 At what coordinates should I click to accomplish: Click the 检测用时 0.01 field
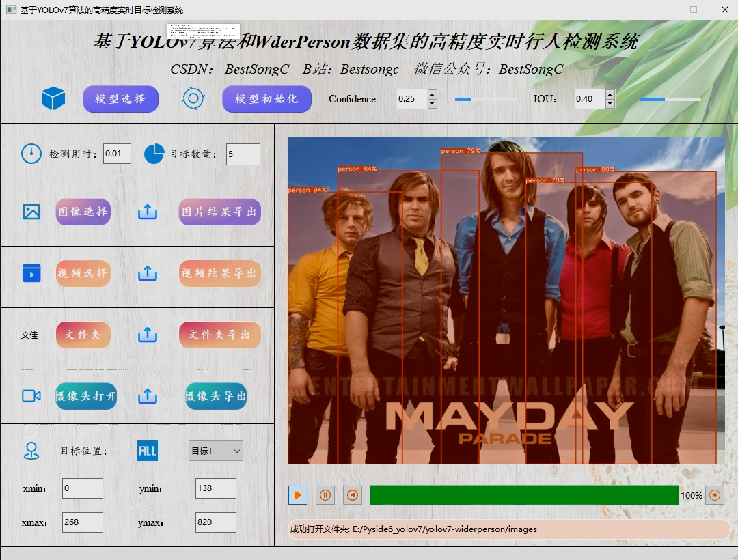[118, 154]
